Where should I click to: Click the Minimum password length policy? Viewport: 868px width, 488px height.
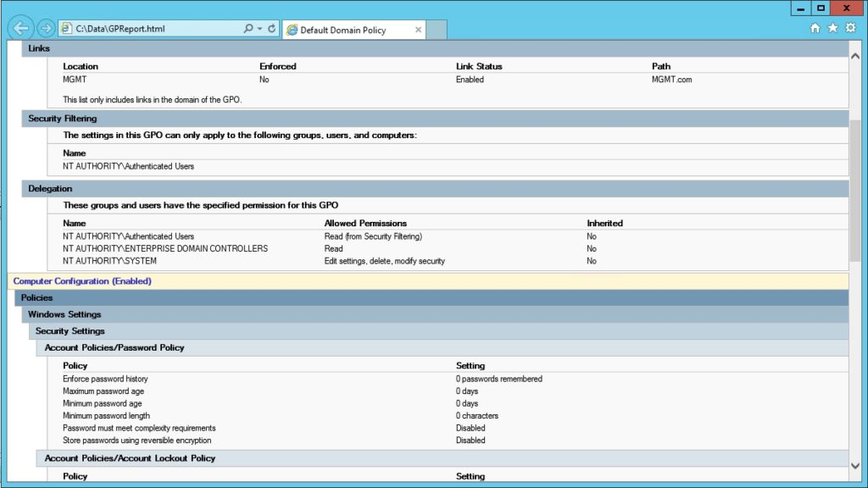coord(106,415)
